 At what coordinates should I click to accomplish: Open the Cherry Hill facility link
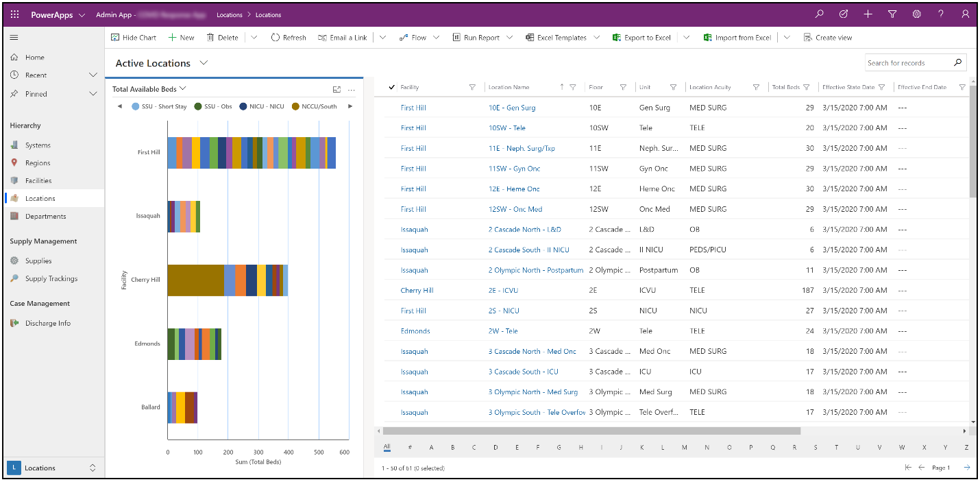click(417, 291)
